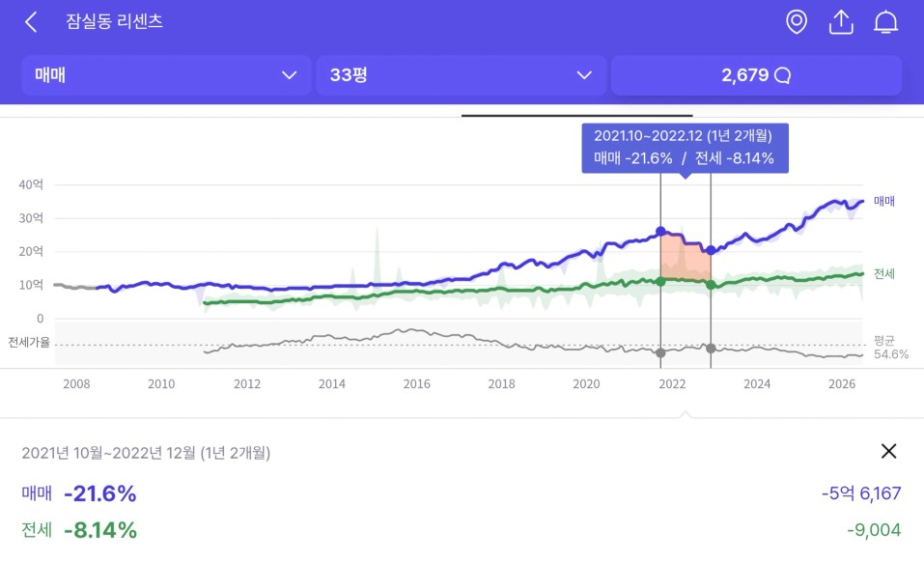Click gray 전세가율 end marker dot
This screenshot has height=561, width=924.
(x=711, y=349)
